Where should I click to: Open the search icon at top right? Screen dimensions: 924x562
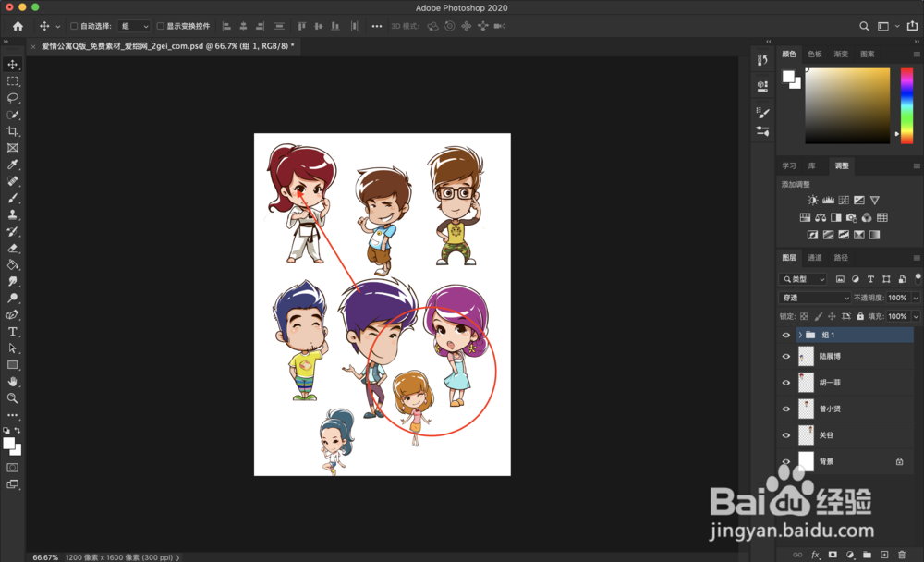864,26
